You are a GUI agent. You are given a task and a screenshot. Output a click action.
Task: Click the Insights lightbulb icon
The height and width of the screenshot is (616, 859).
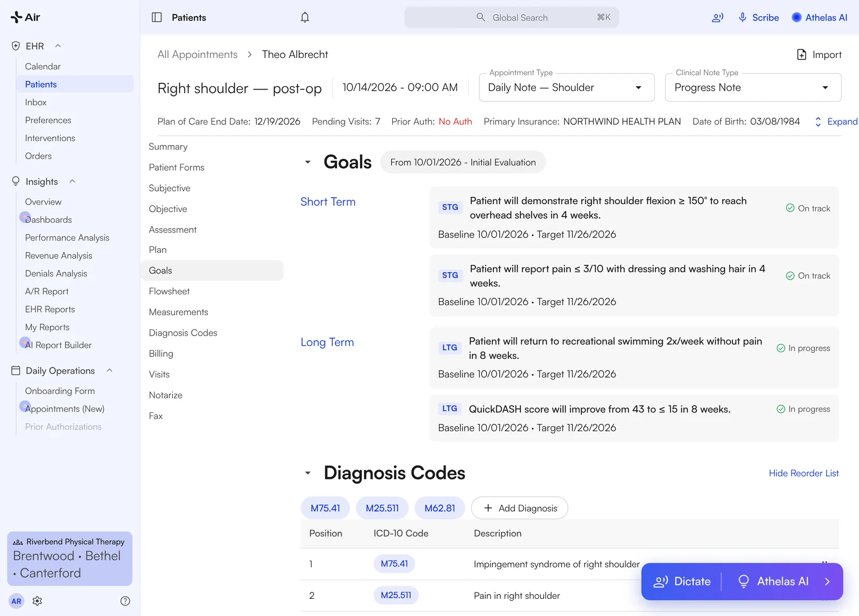16,182
